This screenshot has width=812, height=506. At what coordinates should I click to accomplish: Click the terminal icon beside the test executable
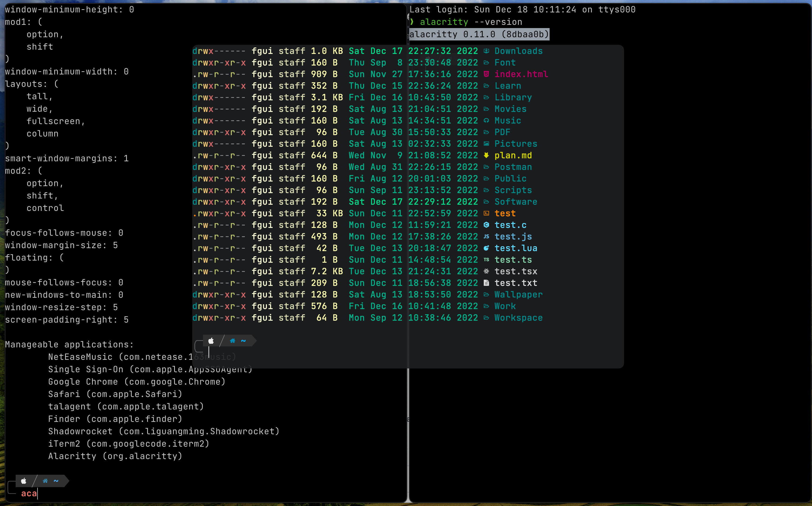coord(486,213)
